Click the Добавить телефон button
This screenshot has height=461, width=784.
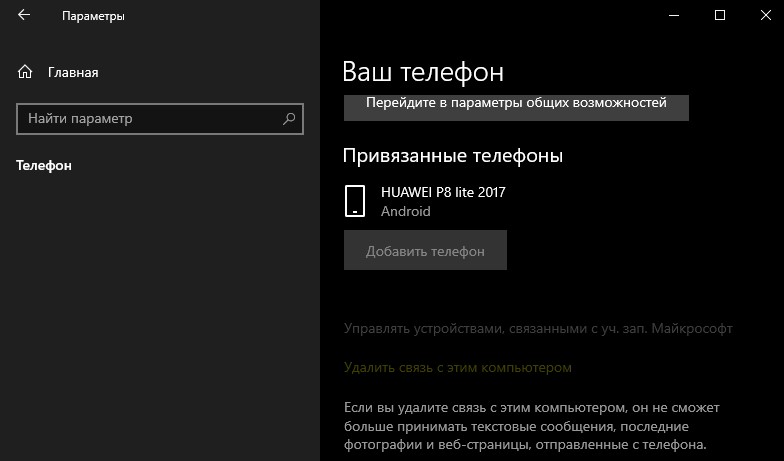tap(425, 250)
